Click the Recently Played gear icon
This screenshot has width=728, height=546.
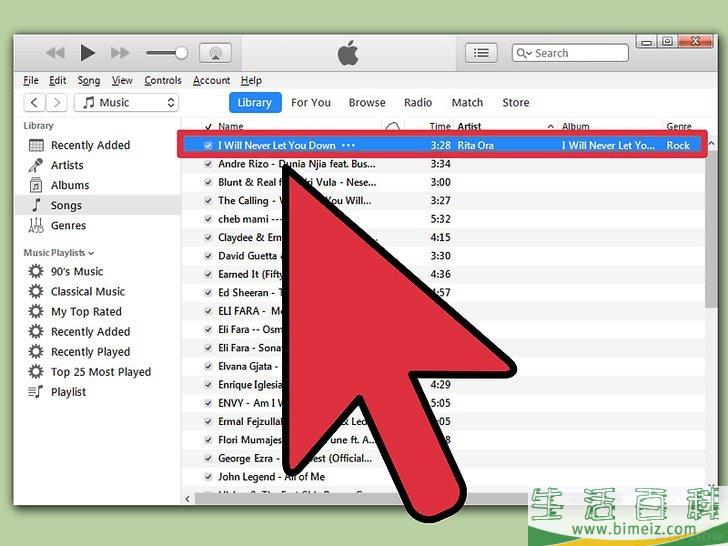(36, 352)
